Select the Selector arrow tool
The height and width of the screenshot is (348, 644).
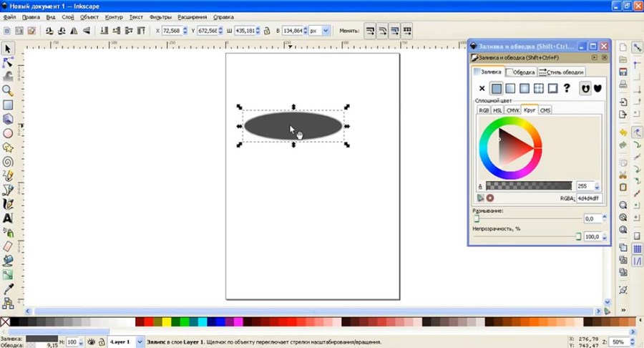[x=7, y=49]
